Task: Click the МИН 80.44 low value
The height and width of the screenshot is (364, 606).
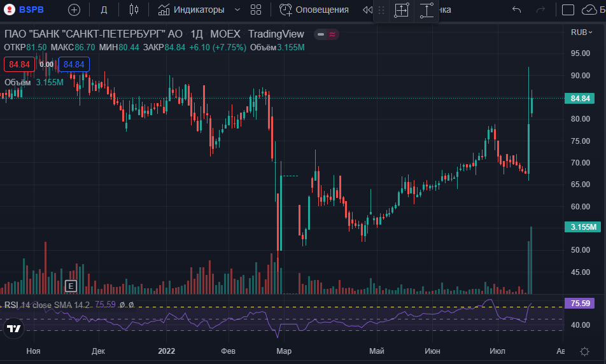Action: [x=119, y=48]
